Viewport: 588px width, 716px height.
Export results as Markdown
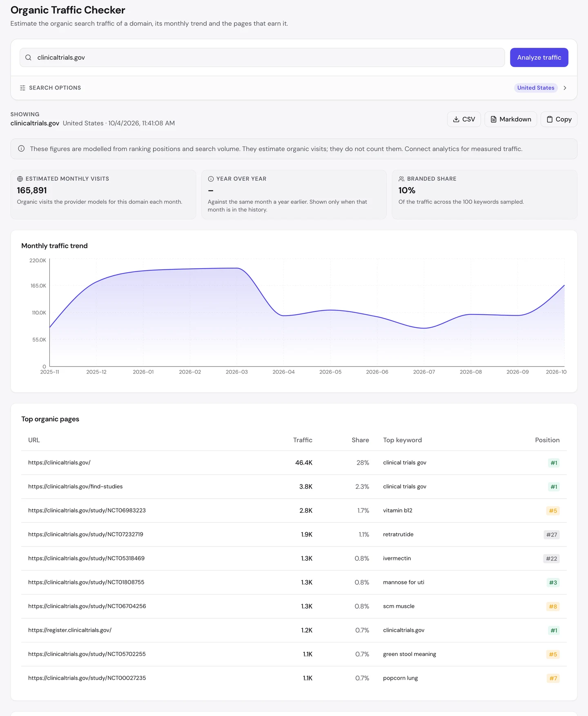(x=510, y=119)
